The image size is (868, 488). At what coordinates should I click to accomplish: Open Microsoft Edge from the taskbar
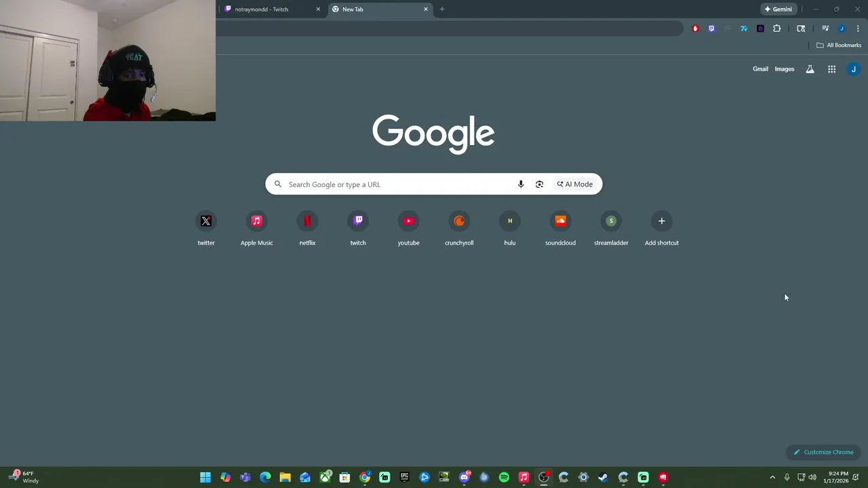tap(265, 477)
